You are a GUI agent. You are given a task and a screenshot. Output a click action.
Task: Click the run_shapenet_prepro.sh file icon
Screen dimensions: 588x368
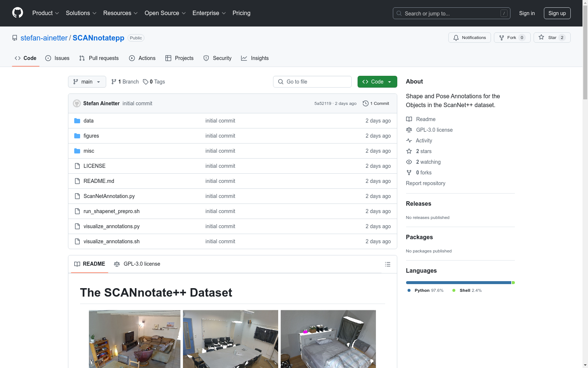77,211
